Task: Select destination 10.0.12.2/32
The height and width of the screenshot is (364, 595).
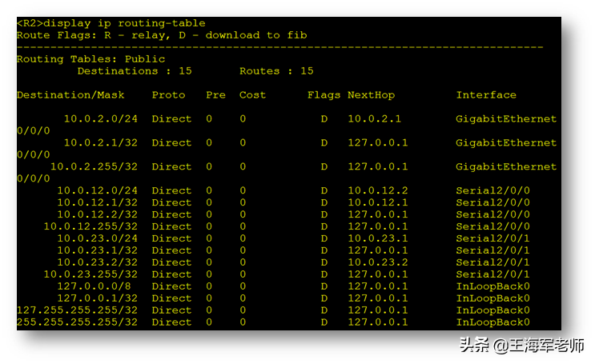Action: pyautogui.click(x=97, y=214)
